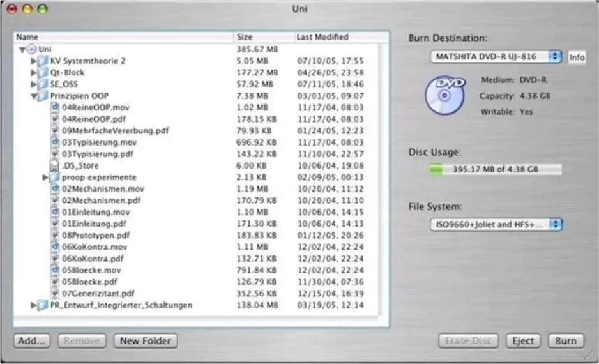Click the Uni disc icon at tree root

32,49
